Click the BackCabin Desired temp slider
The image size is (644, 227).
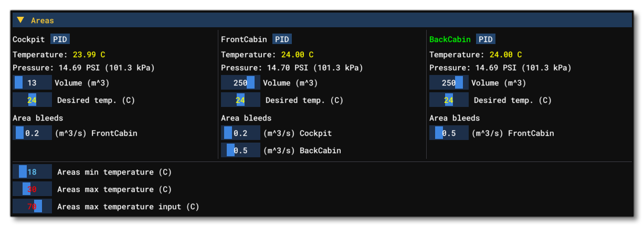[449, 100]
